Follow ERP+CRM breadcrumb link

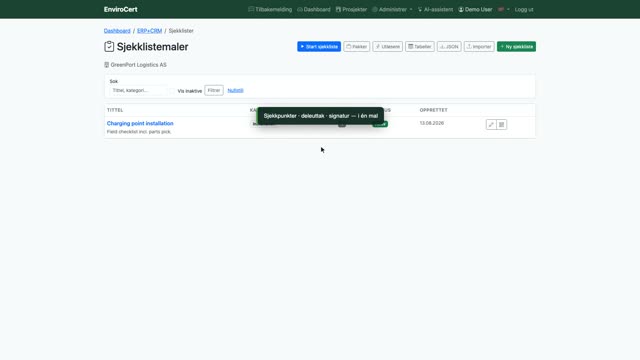(x=149, y=31)
